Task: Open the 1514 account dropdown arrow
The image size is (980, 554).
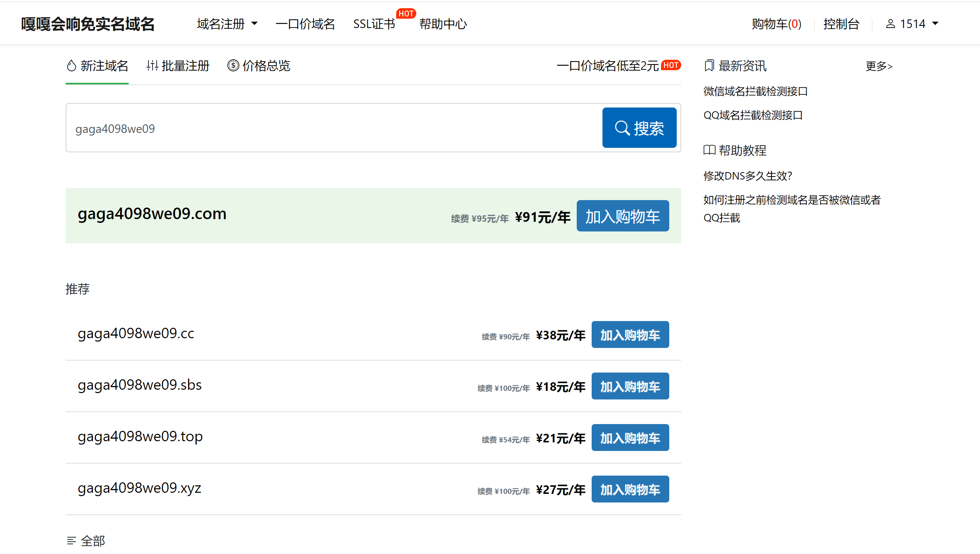Action: coord(935,24)
